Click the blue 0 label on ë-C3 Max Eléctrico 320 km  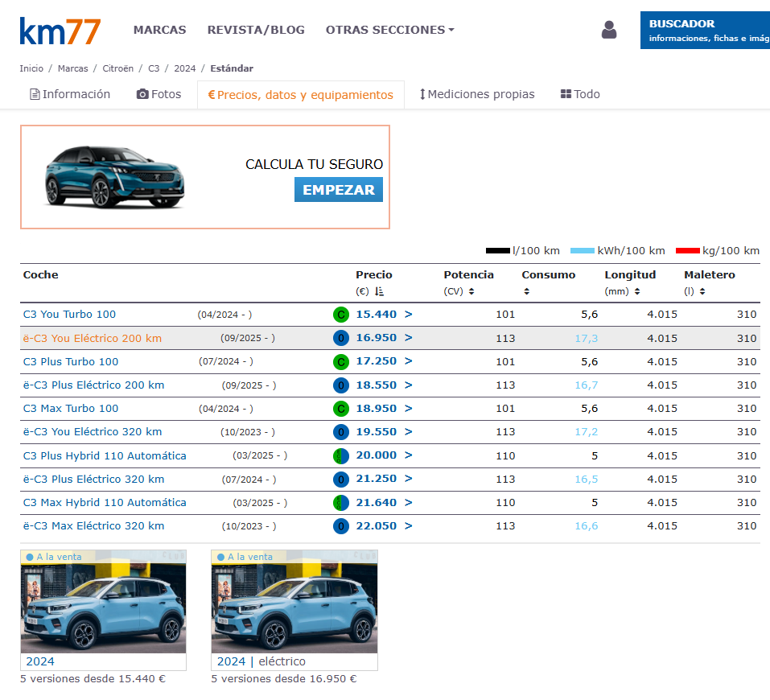click(340, 526)
